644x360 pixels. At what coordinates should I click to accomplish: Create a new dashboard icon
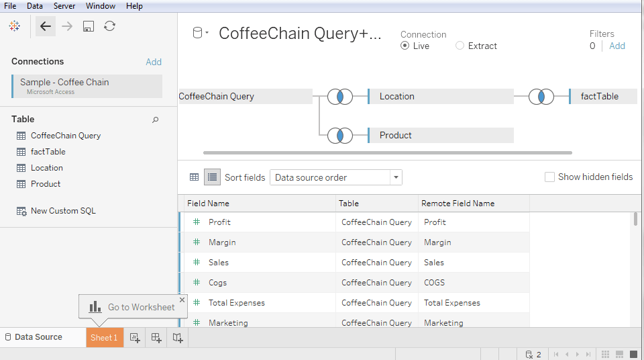point(156,338)
